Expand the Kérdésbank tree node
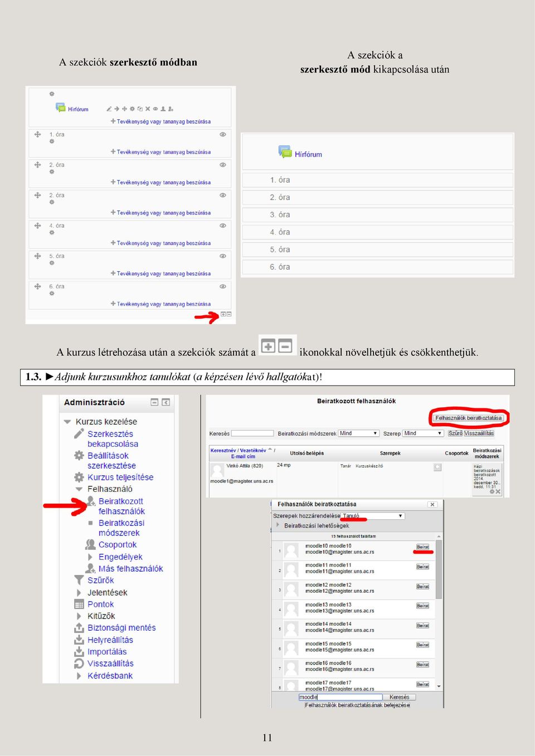This screenshot has width=535, height=756. point(79,675)
